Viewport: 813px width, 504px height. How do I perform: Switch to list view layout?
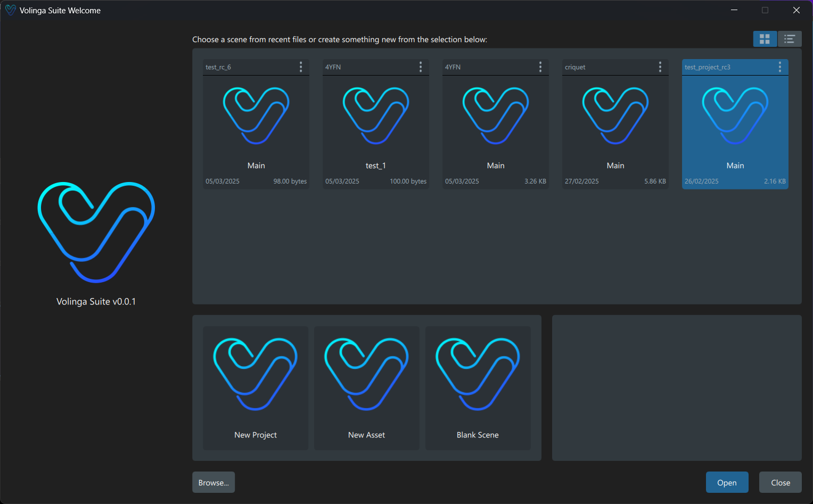point(790,39)
